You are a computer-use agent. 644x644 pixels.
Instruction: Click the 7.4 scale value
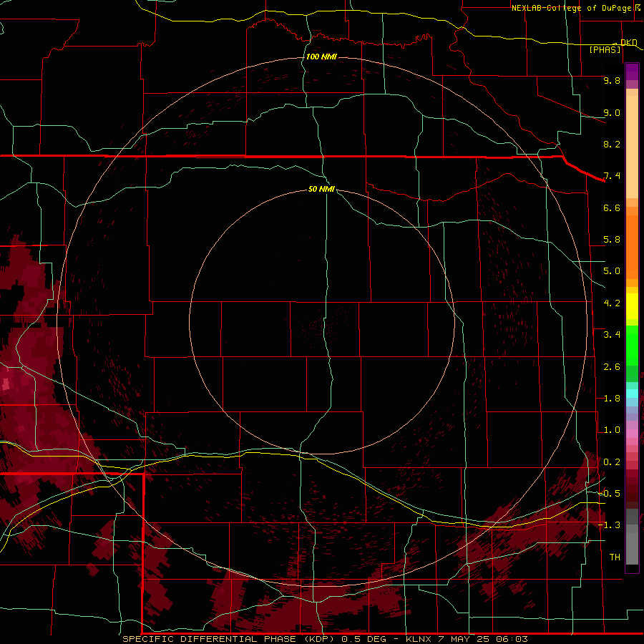click(612, 176)
